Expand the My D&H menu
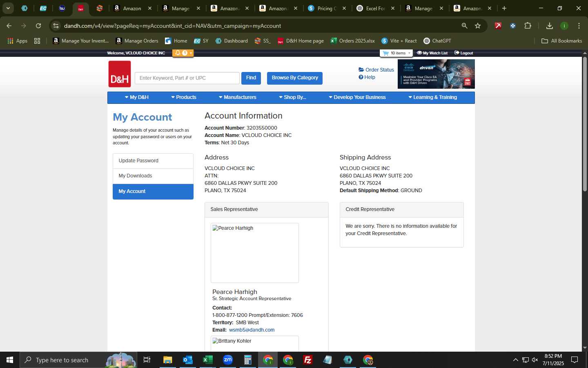The image size is (588, 368). [137, 97]
